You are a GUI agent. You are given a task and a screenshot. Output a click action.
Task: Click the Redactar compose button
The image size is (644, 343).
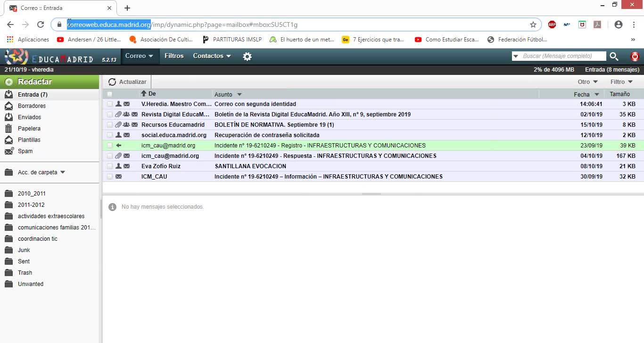50,82
